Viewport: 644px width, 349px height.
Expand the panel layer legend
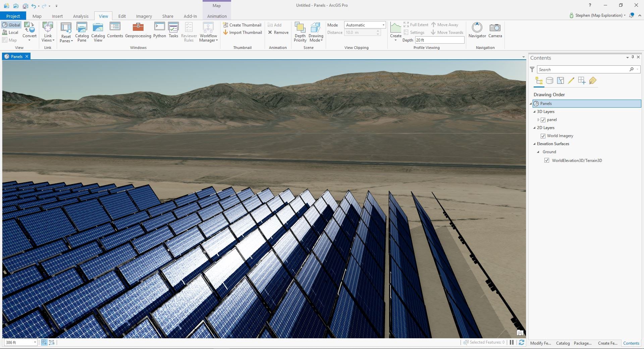pyautogui.click(x=538, y=120)
